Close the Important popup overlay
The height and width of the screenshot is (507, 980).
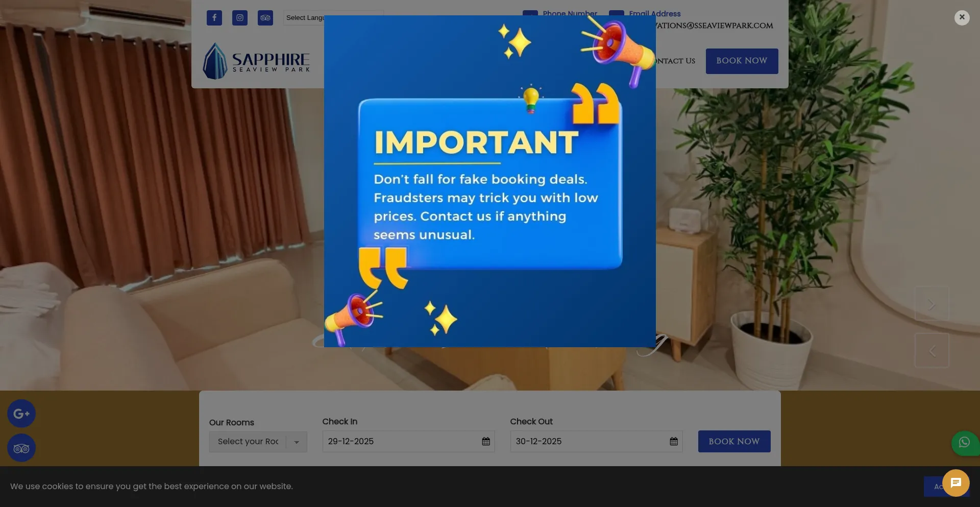pyautogui.click(x=962, y=17)
